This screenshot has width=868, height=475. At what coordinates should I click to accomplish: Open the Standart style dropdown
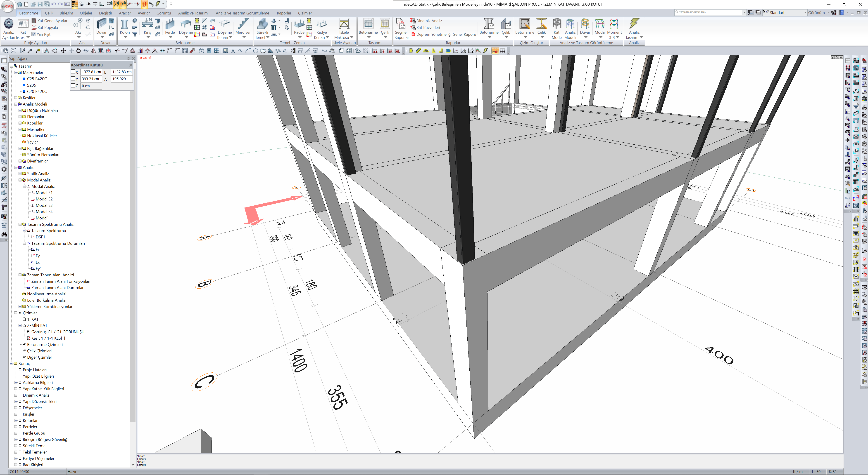tap(805, 12)
